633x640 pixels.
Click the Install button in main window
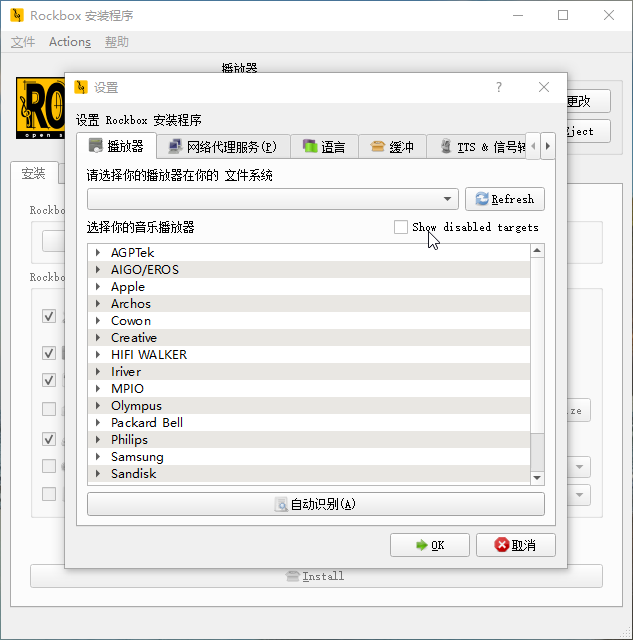pyautogui.click(x=316, y=576)
